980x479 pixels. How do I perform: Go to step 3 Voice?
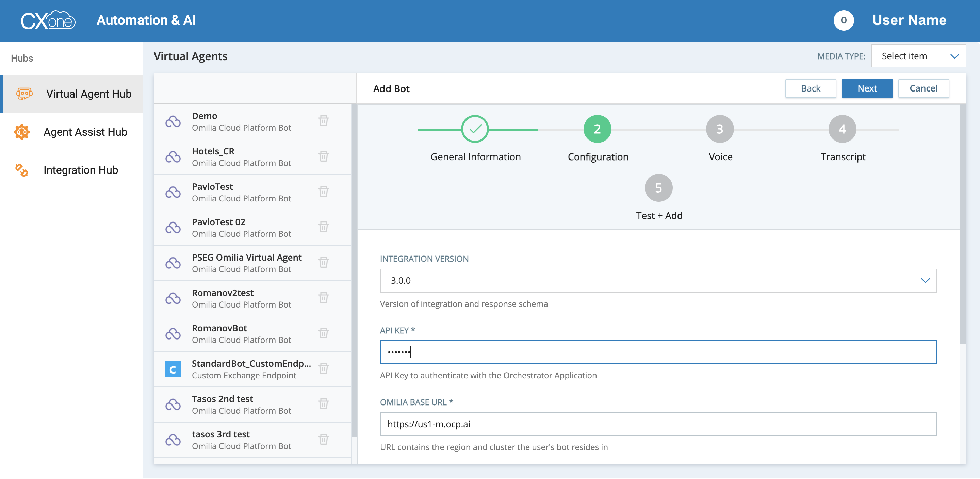coord(720,129)
